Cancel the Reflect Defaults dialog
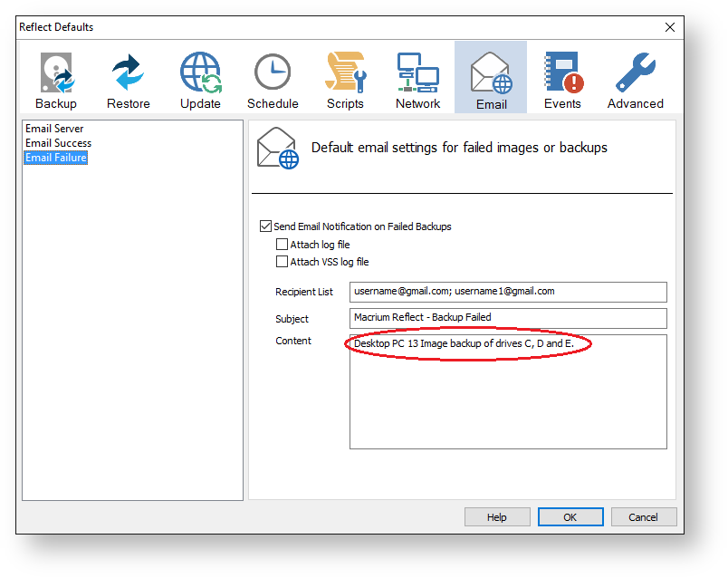The image size is (728, 578). (x=644, y=517)
